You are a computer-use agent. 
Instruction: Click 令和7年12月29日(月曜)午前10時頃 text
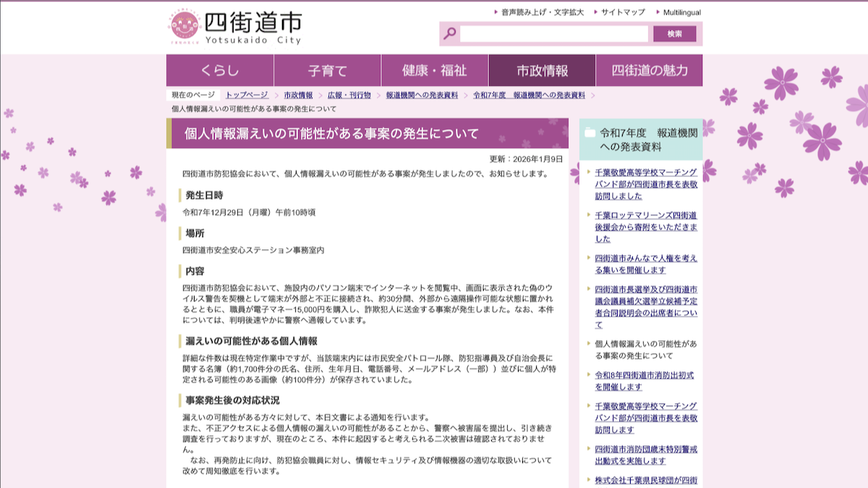[249, 213]
